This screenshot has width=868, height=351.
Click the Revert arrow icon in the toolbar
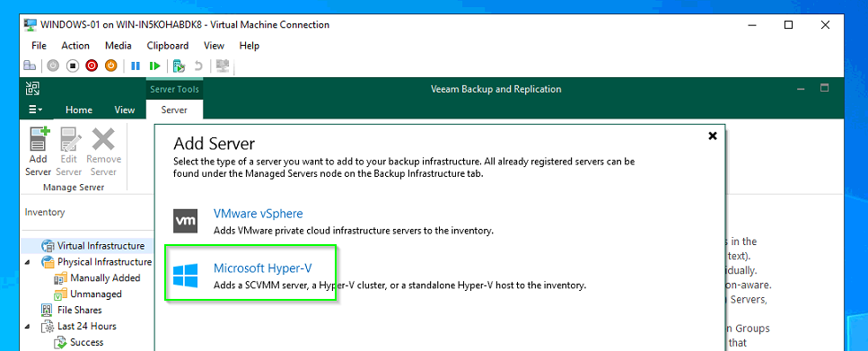click(x=198, y=66)
